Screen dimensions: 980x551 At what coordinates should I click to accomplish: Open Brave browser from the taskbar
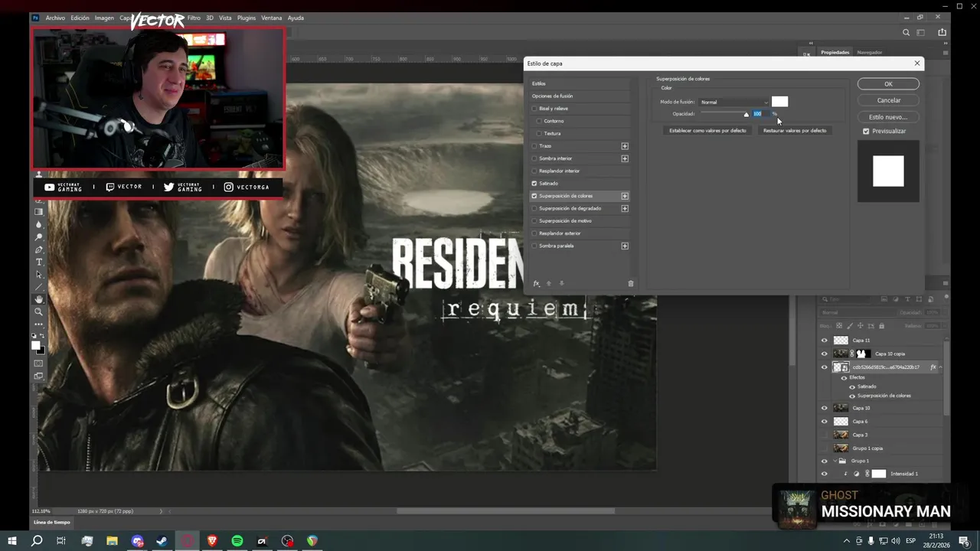[x=212, y=541]
